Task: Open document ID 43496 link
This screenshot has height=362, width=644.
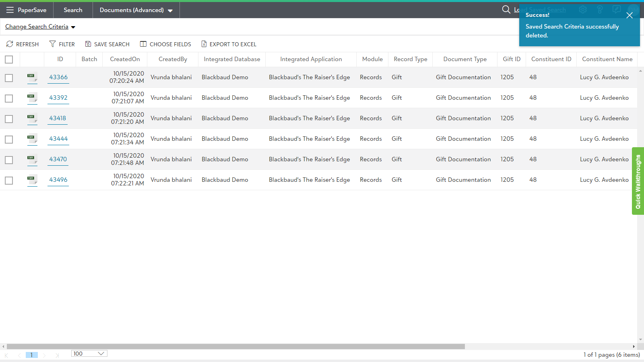Action: [58, 180]
